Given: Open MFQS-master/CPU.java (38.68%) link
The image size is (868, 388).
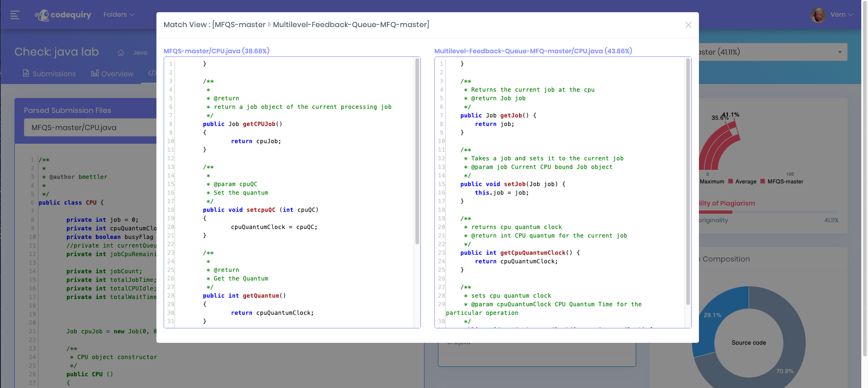Looking at the screenshot, I should pos(216,51).
